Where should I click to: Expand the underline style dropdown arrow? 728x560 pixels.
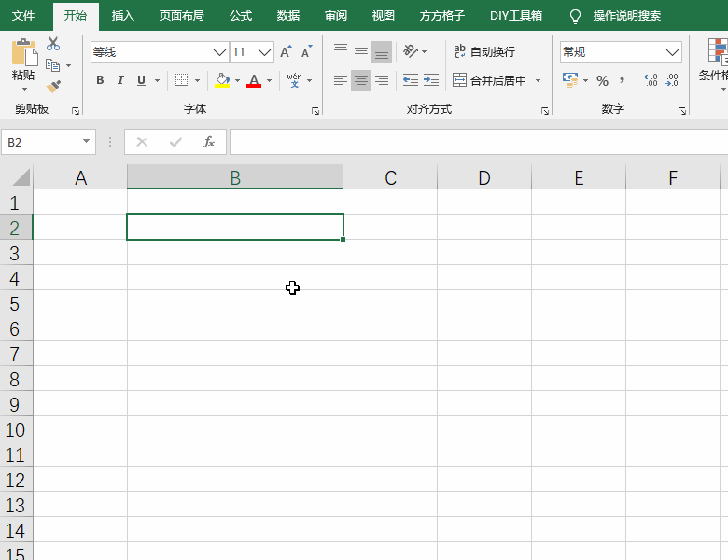coord(158,81)
